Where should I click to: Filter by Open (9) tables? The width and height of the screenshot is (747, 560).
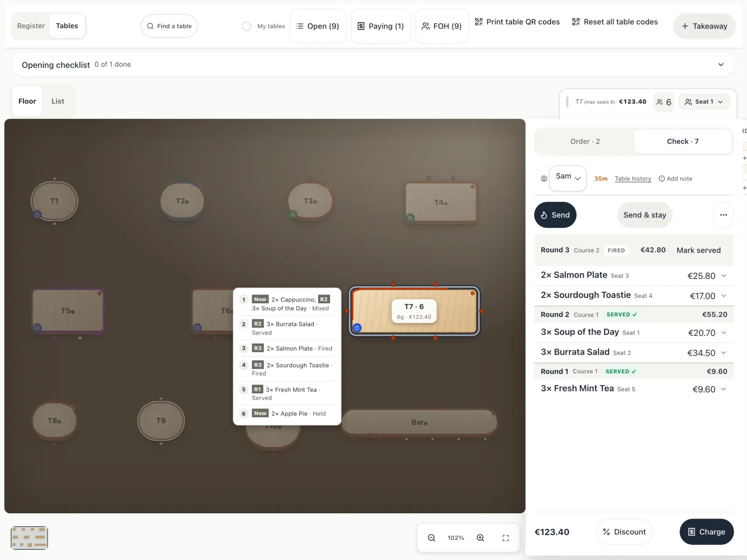pos(317,26)
